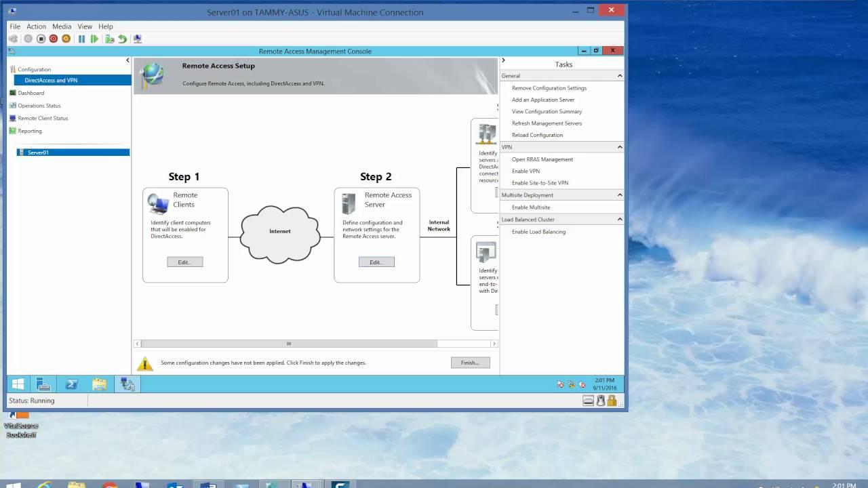Click Edit under Step 1 Remote Clients

(185, 262)
